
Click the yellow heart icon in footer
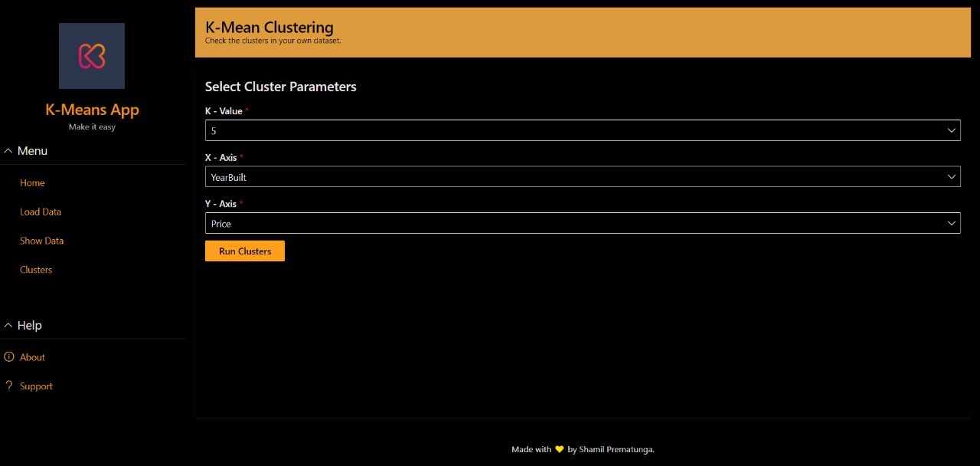click(x=560, y=450)
